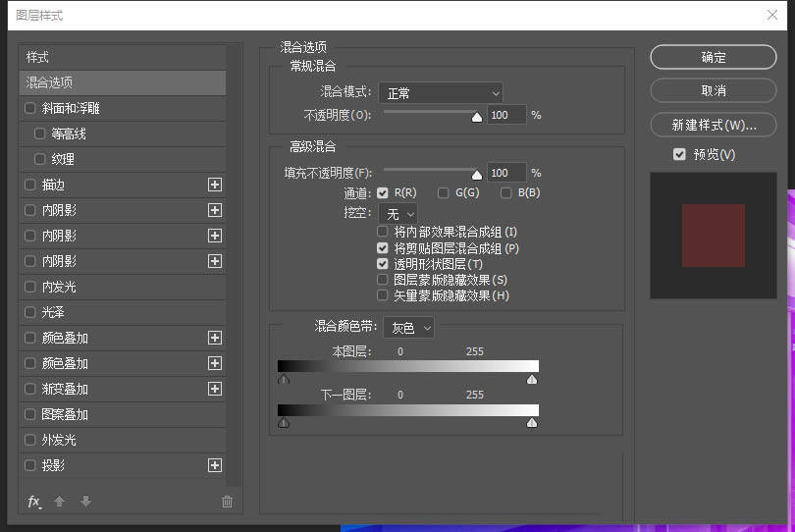
Task: Click plus icon of the topmost 内阴影 row
Action: point(215,210)
